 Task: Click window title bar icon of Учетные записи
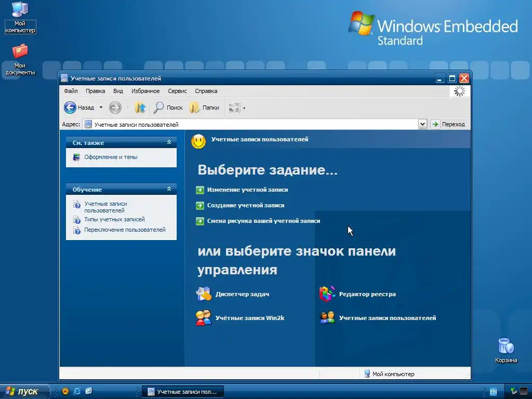(64, 78)
